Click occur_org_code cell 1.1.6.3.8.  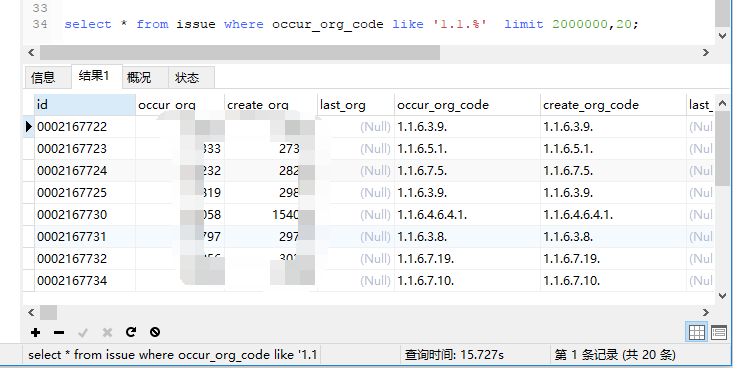(x=467, y=237)
